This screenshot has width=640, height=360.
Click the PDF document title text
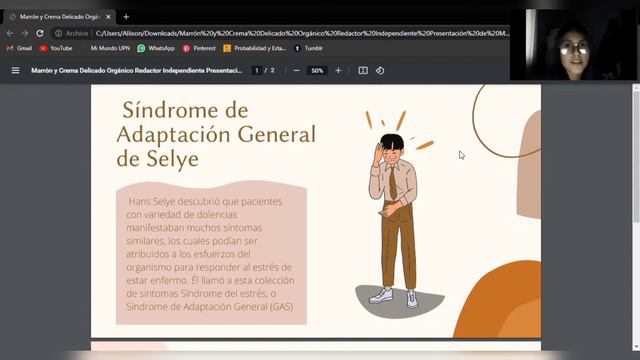[136, 71]
